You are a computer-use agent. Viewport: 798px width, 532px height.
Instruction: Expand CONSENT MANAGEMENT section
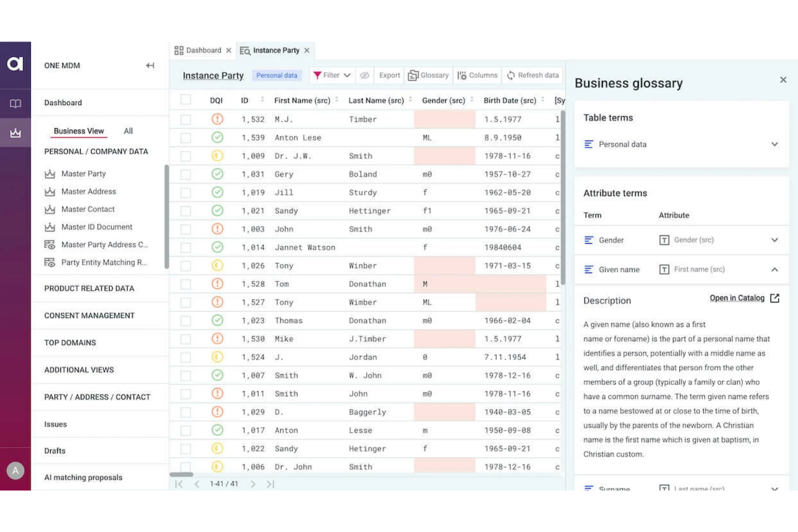tap(89, 315)
